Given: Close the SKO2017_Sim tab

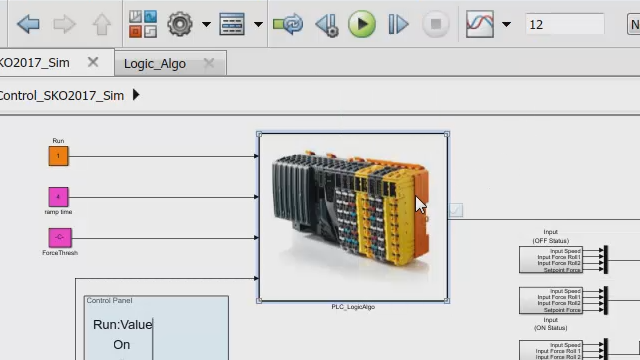Looking at the screenshot, I should (93, 62).
